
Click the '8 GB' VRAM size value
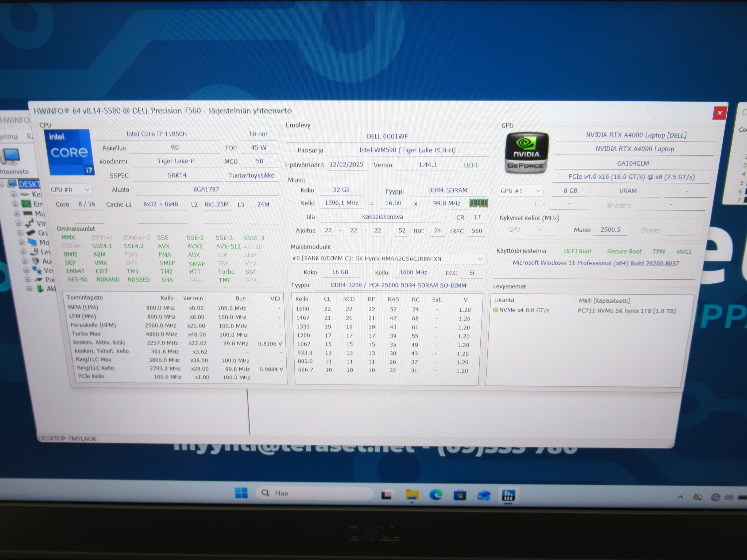point(570,191)
